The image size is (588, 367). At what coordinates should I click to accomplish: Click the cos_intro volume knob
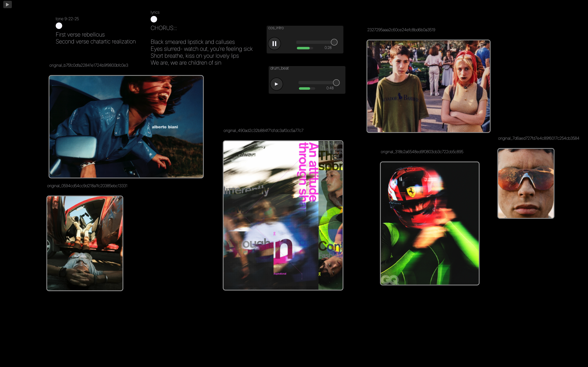(334, 42)
